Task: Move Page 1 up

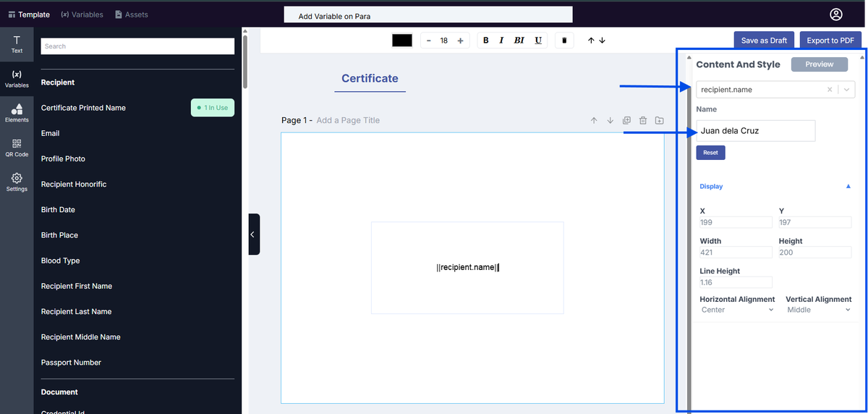Action: [594, 120]
